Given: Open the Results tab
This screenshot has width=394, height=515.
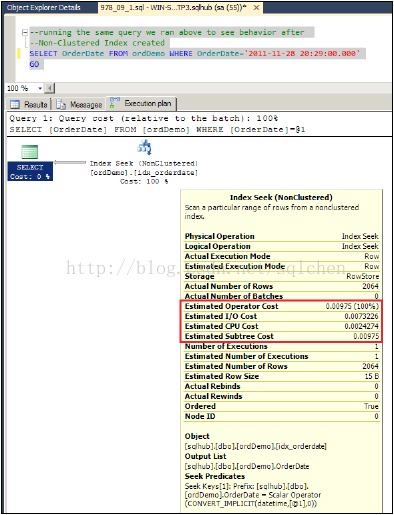Looking at the screenshot, I should [x=29, y=105].
